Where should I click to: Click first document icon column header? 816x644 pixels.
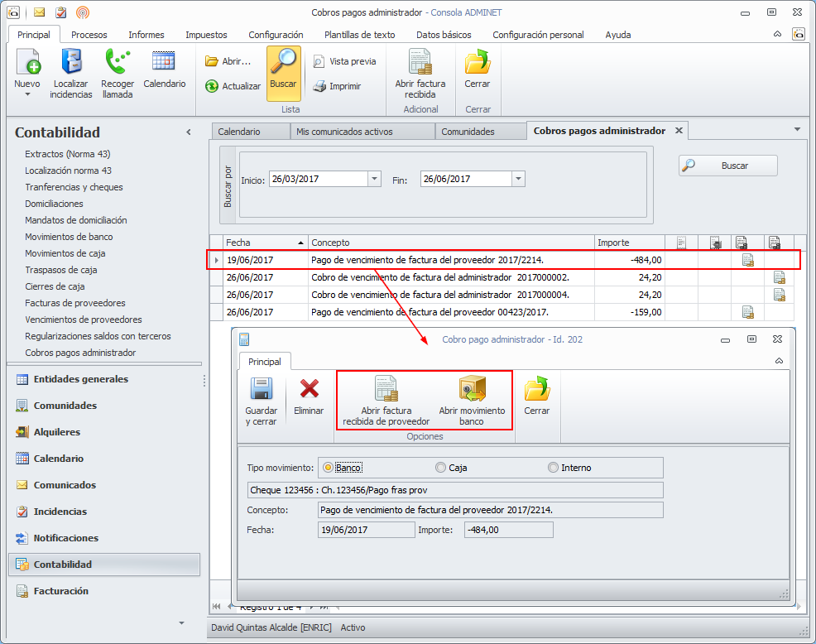click(x=681, y=242)
